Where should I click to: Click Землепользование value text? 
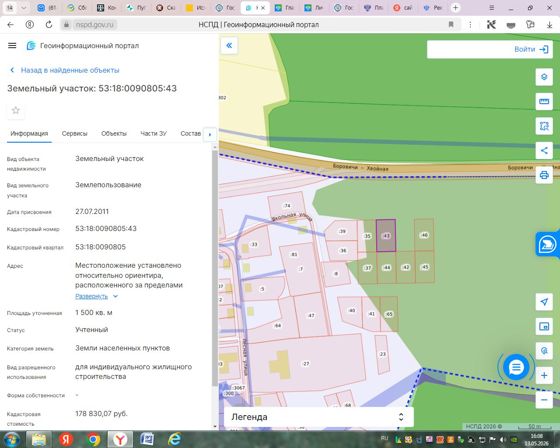[108, 185]
